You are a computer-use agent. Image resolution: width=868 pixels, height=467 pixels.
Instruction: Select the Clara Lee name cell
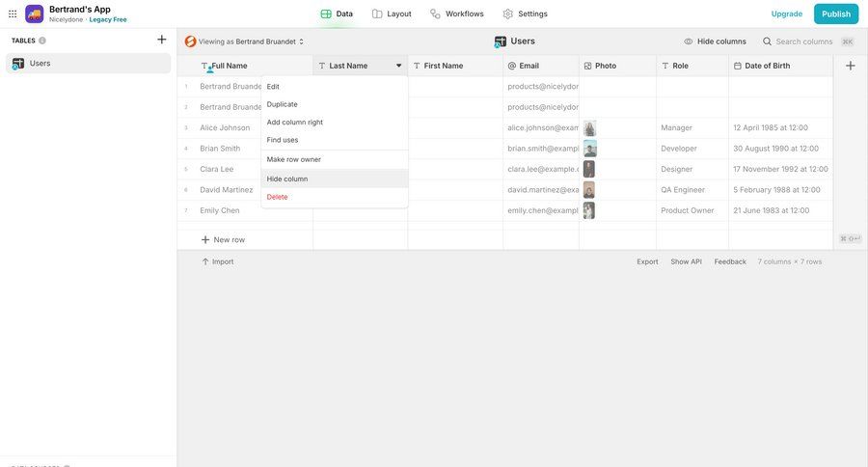pos(216,169)
